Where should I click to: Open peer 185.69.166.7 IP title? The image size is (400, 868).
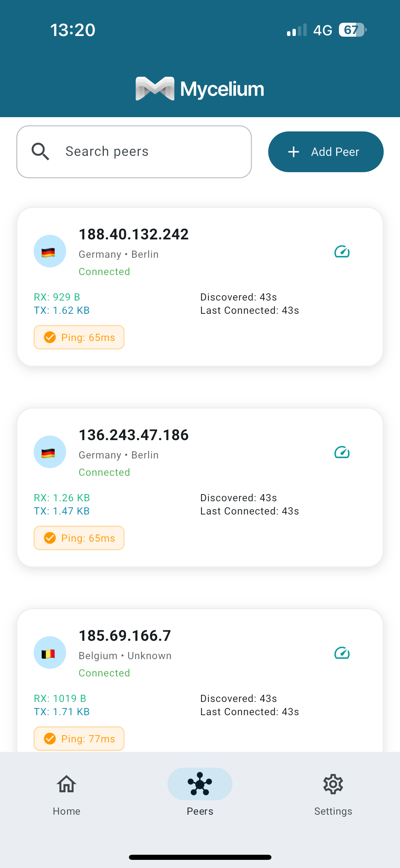coord(125,636)
